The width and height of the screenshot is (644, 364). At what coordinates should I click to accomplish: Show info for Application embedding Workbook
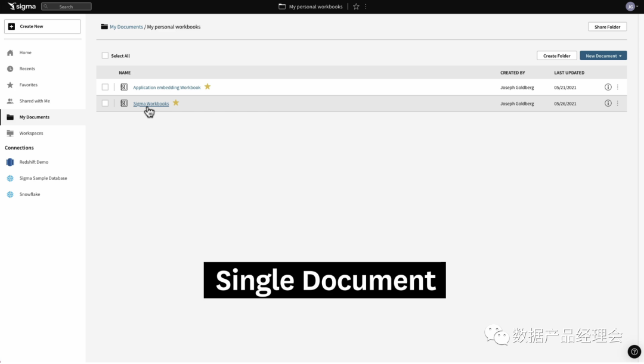point(608,87)
